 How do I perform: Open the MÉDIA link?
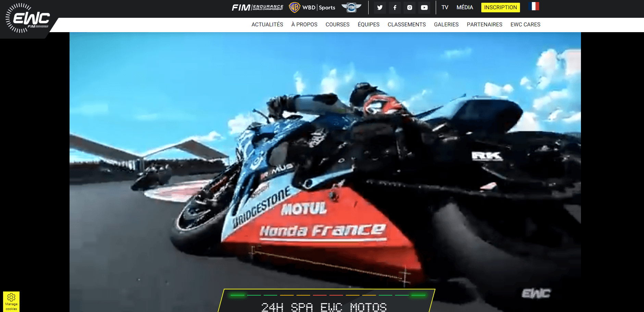[465, 8]
